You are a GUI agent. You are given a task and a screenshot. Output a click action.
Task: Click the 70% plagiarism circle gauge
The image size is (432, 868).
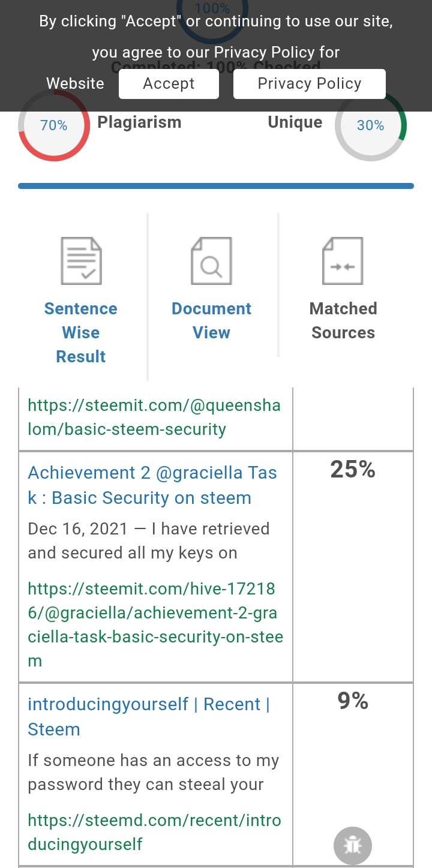pos(54,125)
